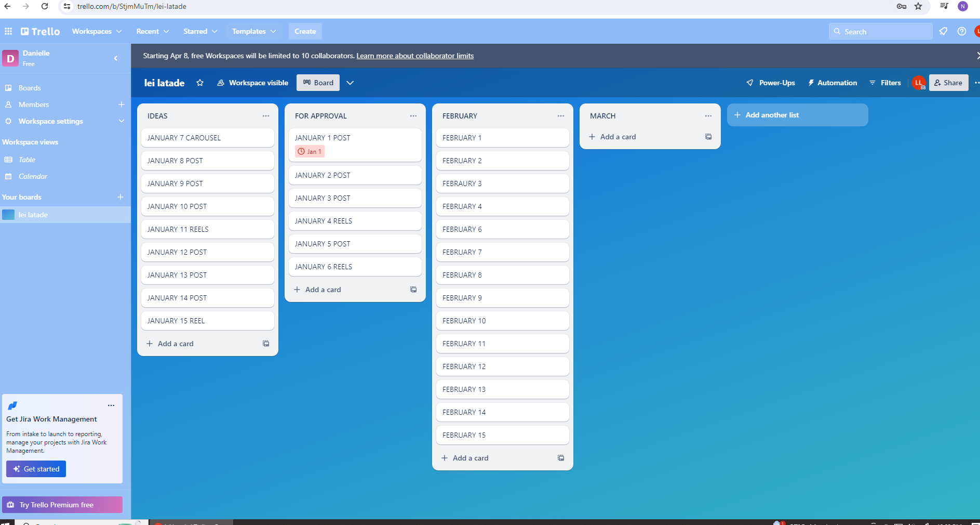Viewport: 980px width, 525px height.
Task: Open the Jan 1 due date badge
Action: coord(310,151)
